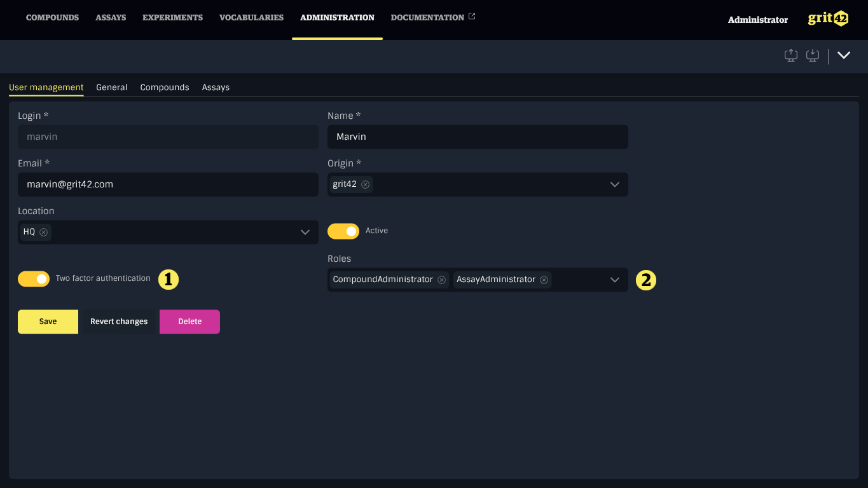Click the grit42 logo
868x488 pixels.
(x=828, y=18)
